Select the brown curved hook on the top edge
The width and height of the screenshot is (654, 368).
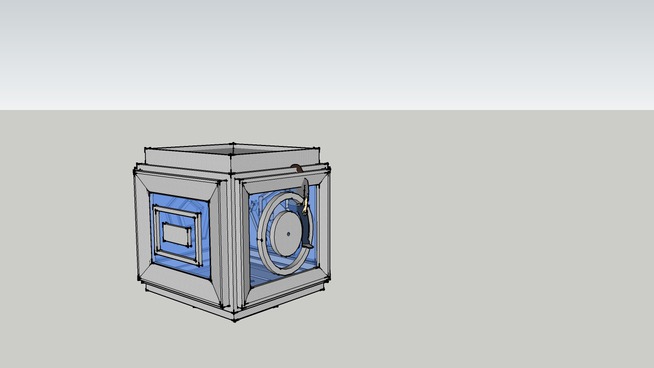click(297, 168)
